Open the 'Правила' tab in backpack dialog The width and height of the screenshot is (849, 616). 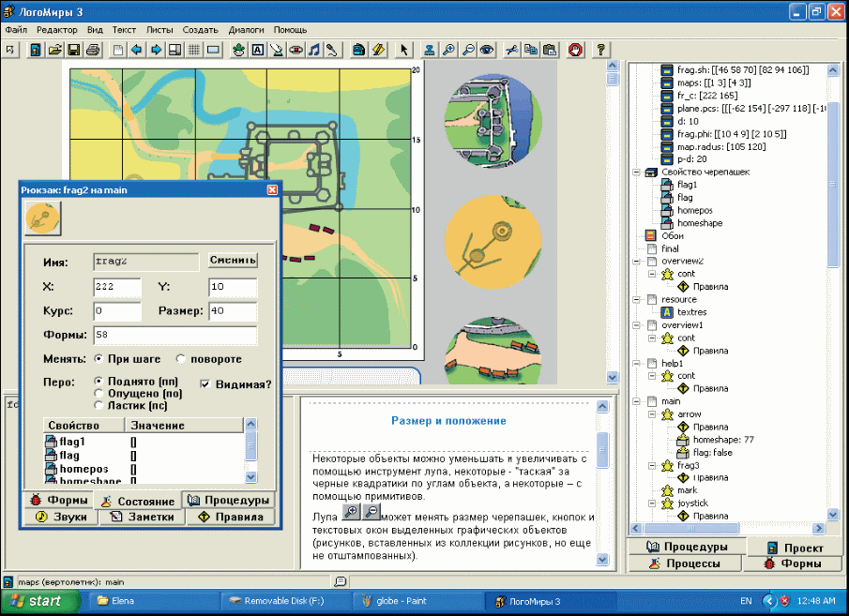(x=231, y=517)
